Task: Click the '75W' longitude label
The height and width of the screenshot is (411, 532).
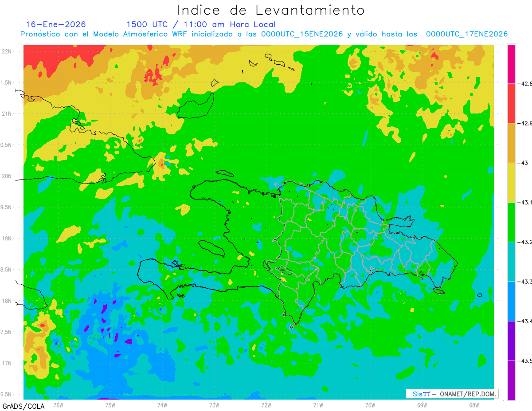Action: click(x=110, y=405)
